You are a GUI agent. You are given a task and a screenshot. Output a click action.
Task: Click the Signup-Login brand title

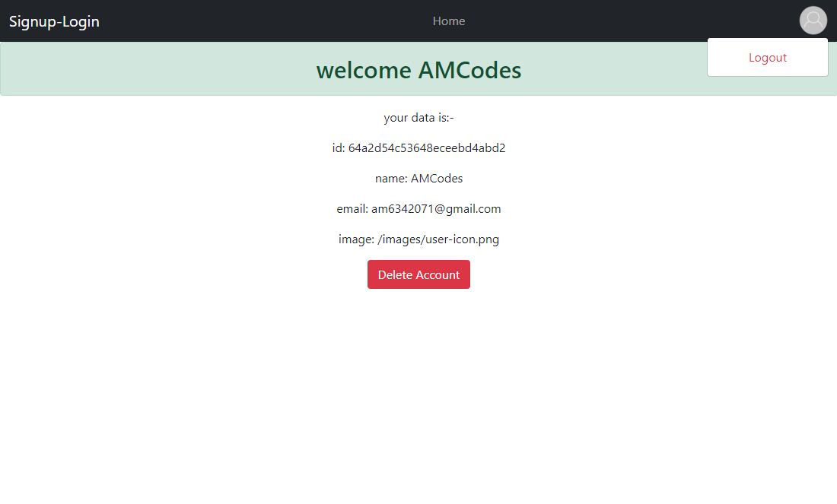[55, 21]
